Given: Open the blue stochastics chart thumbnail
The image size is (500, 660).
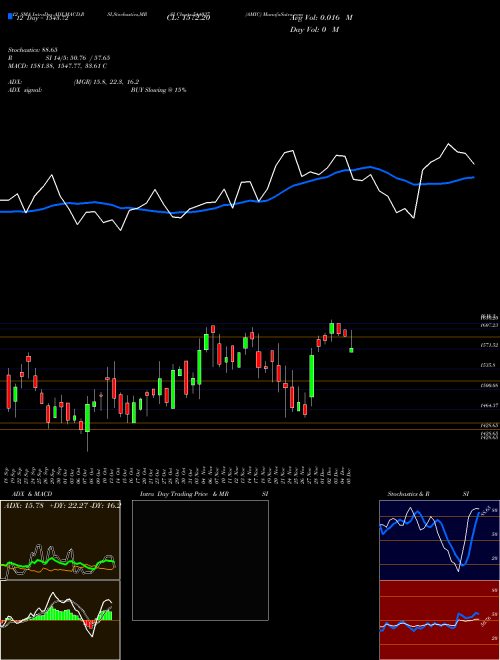Looking at the screenshot, I should tap(439, 540).
